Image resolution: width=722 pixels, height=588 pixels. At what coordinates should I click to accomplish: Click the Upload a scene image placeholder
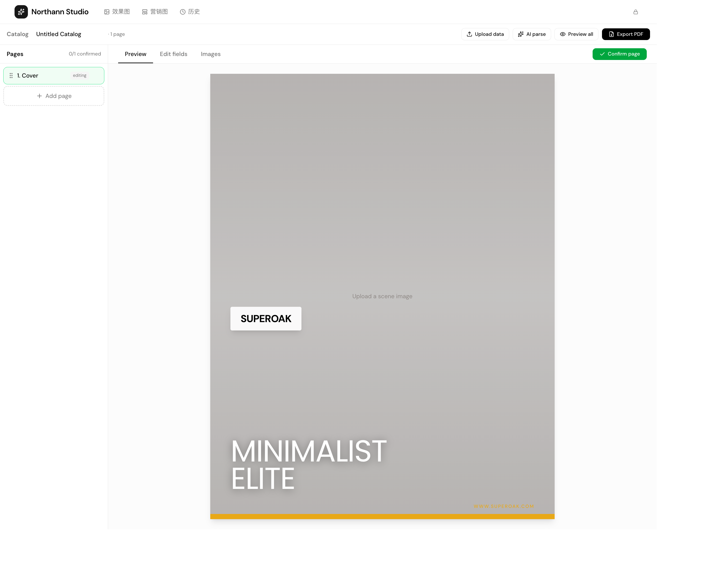point(382,296)
